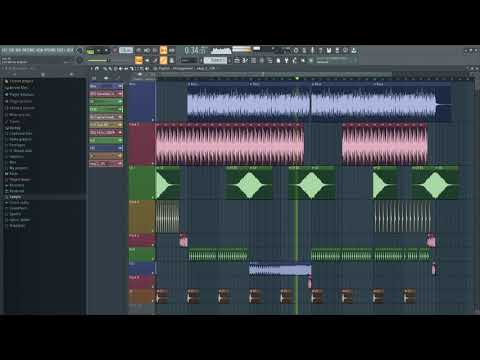Click the 0:34 song time display

[196, 51]
